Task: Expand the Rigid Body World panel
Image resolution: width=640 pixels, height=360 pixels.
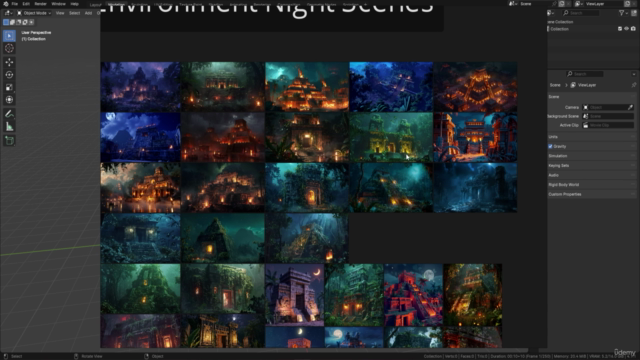Action: [591, 185]
